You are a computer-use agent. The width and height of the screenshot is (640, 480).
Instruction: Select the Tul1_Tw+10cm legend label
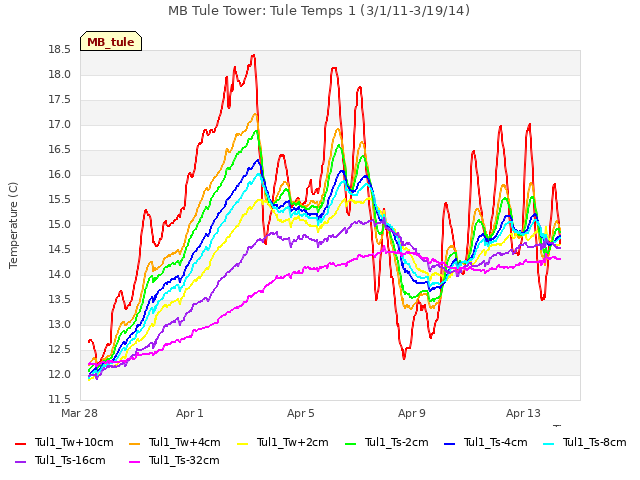(74, 442)
